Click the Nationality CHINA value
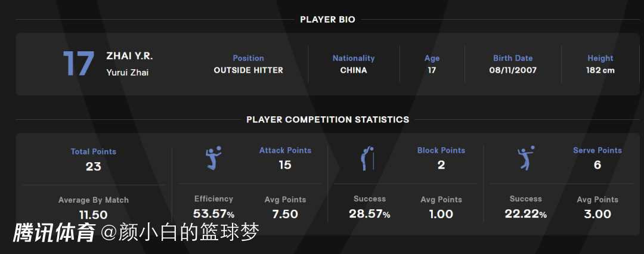Screen dimensions: 644x254 pyautogui.click(x=354, y=70)
